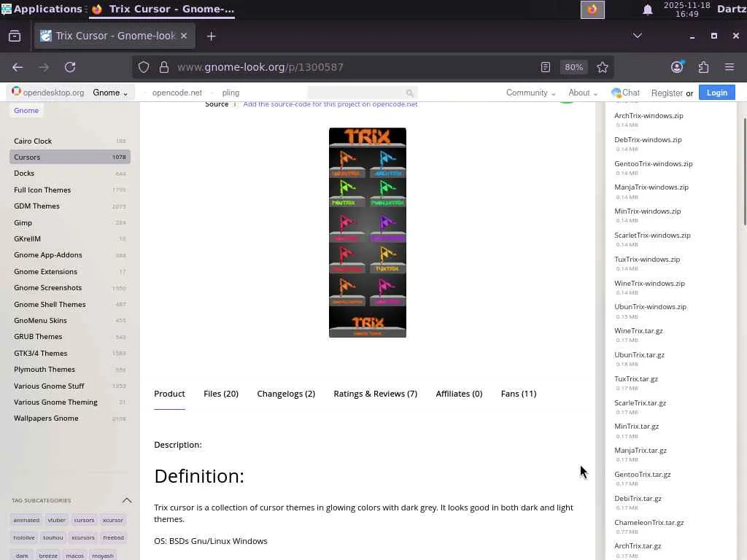Screen dimensions: 747x560
Task: Click the 80% zoom level indicator
Action: point(573,67)
